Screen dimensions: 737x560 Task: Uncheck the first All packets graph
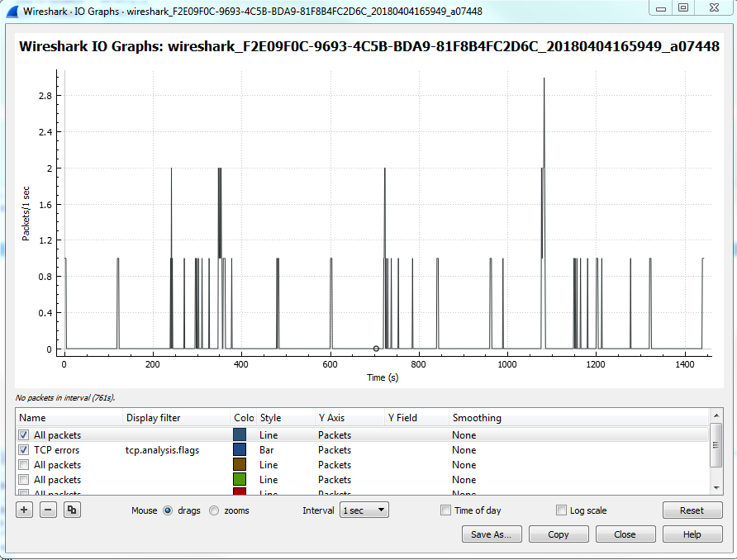point(24,435)
